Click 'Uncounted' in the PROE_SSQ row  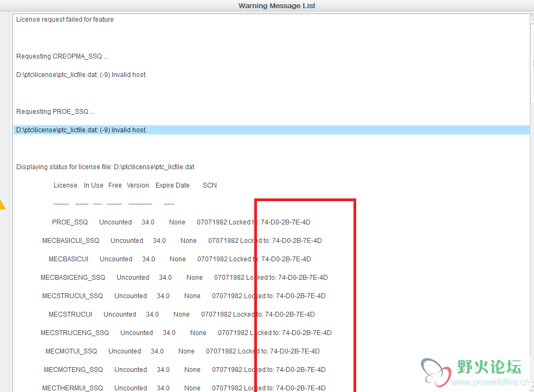(x=115, y=222)
